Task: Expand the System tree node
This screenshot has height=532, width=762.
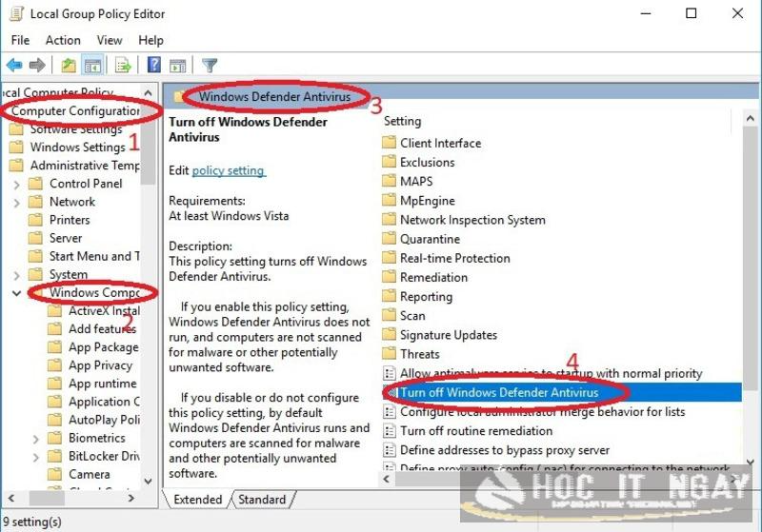Action: tap(17, 275)
